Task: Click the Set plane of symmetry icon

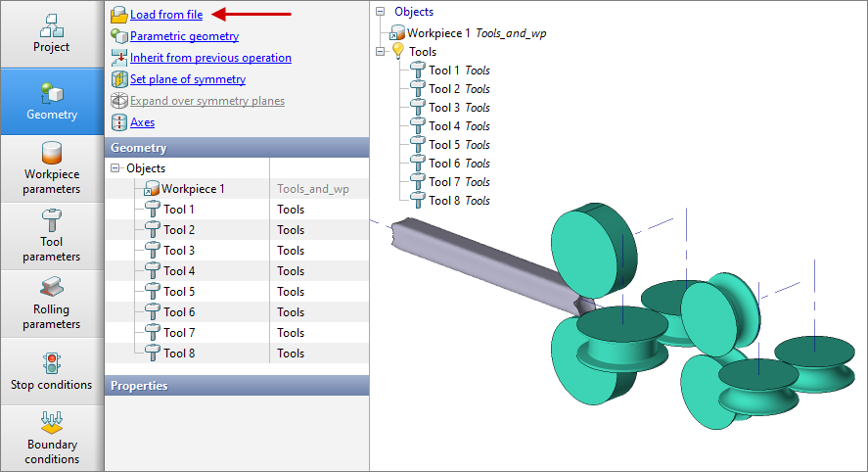Action: click(118, 79)
